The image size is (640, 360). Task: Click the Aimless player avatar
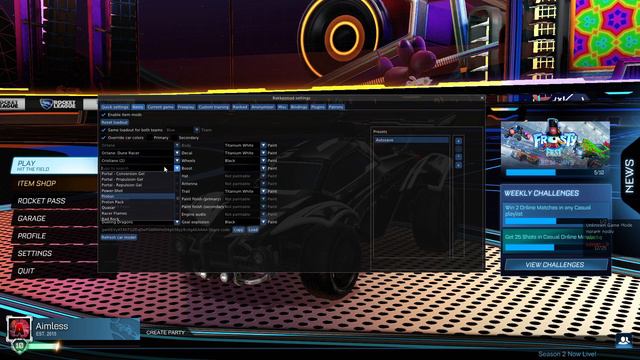pos(19,329)
